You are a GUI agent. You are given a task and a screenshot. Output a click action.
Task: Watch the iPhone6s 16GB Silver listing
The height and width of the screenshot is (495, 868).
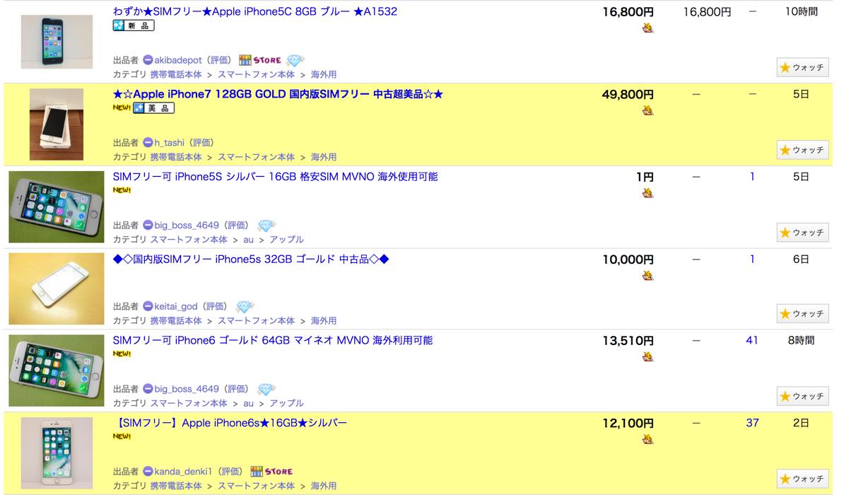[802, 479]
